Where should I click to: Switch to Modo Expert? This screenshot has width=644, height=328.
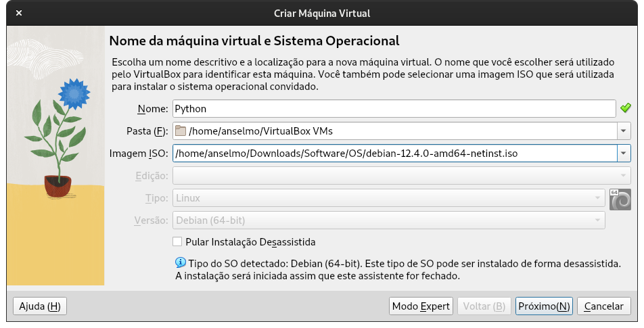point(421,306)
